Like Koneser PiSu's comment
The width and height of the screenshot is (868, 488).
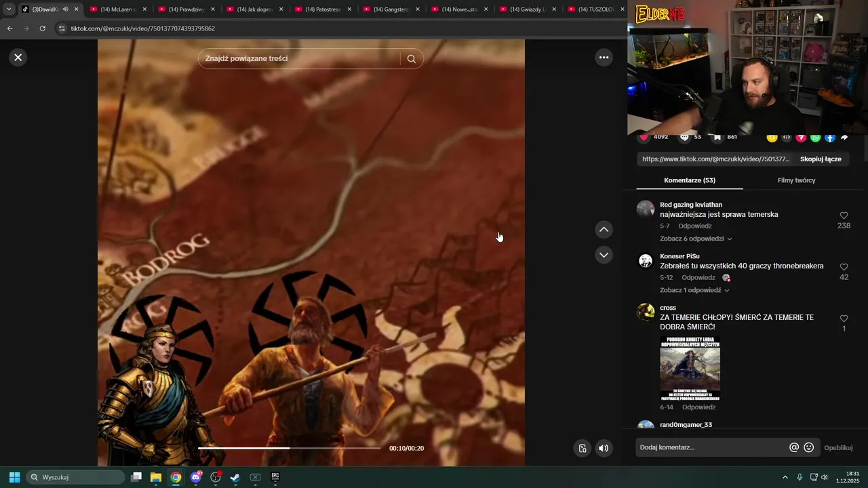click(x=844, y=267)
